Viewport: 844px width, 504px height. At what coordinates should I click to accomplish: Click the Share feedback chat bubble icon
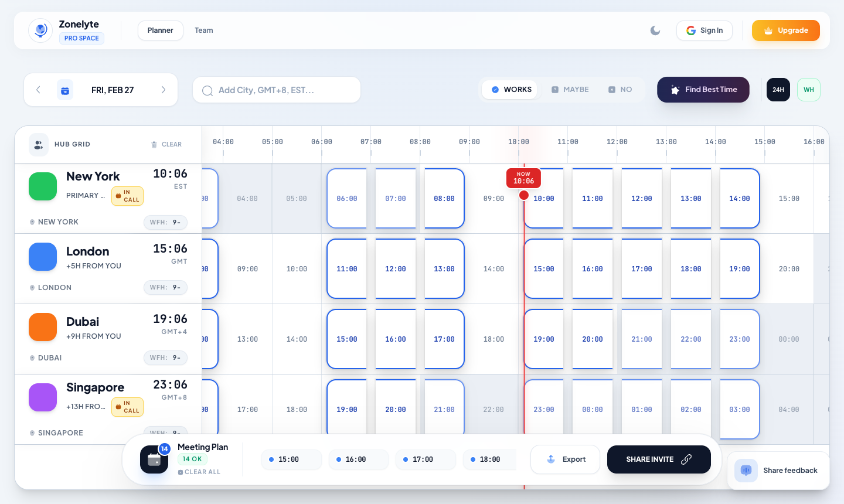tap(746, 470)
